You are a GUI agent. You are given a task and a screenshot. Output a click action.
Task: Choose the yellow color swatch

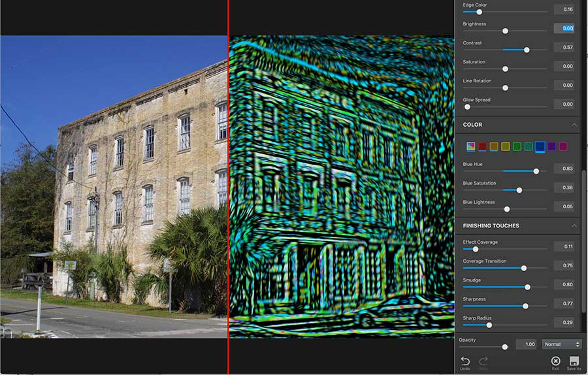(x=505, y=146)
